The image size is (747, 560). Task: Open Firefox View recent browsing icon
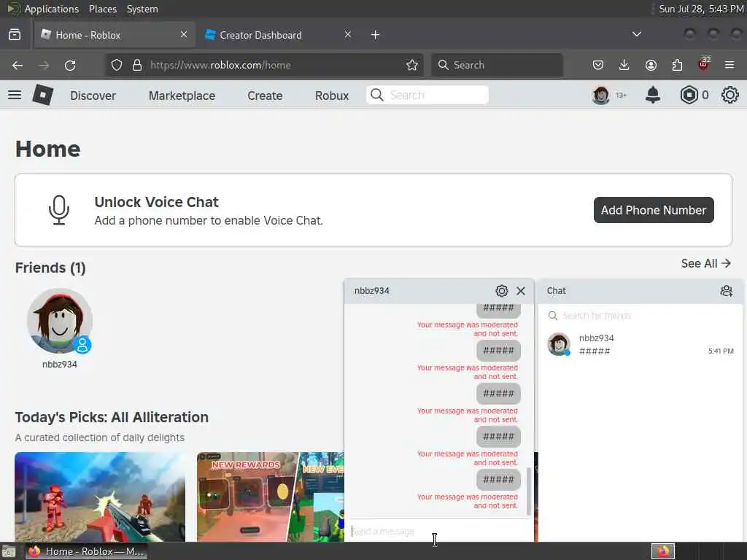15,35
